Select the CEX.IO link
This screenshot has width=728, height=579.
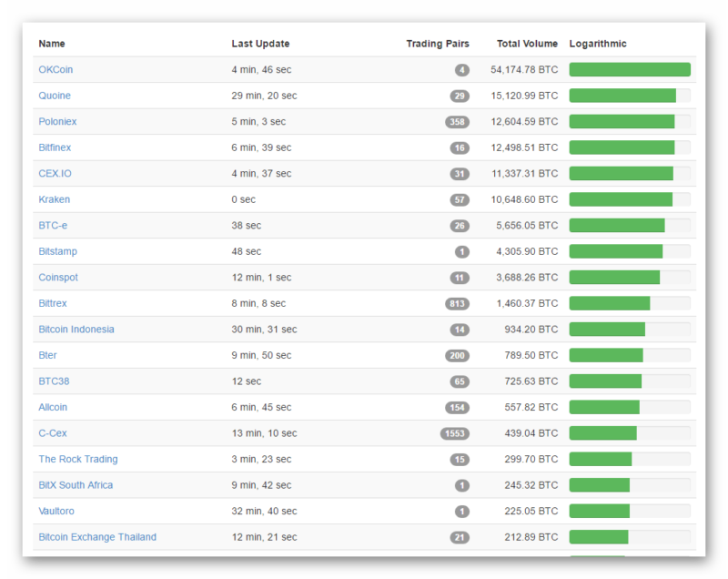click(x=55, y=174)
